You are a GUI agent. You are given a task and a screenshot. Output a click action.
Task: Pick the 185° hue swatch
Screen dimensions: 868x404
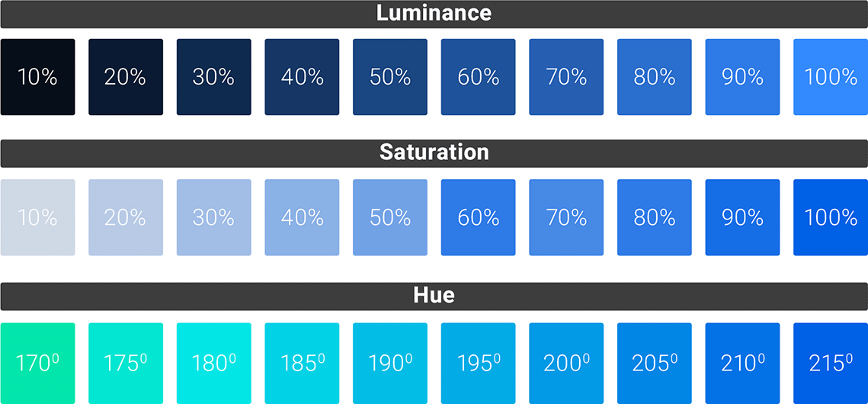coord(302,363)
